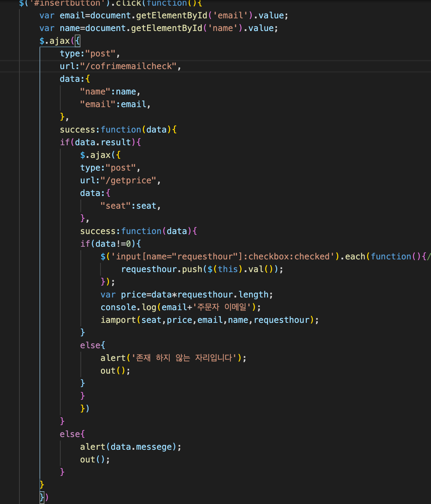Click the $.ajax({ line below var name
The height and width of the screenshot is (504, 431).
(60, 41)
